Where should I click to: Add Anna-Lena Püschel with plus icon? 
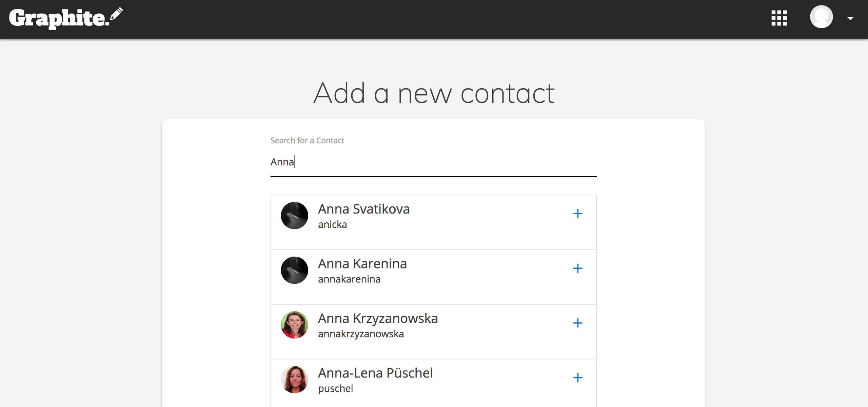click(577, 378)
